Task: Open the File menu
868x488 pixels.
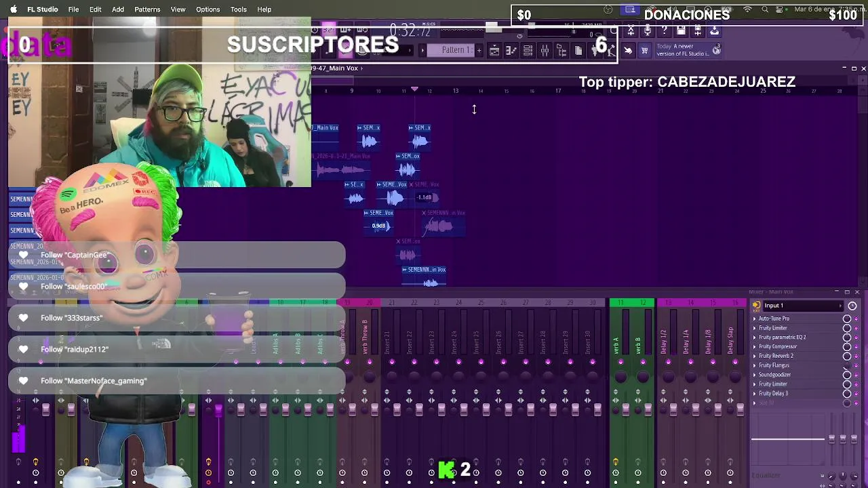Action: click(x=73, y=9)
